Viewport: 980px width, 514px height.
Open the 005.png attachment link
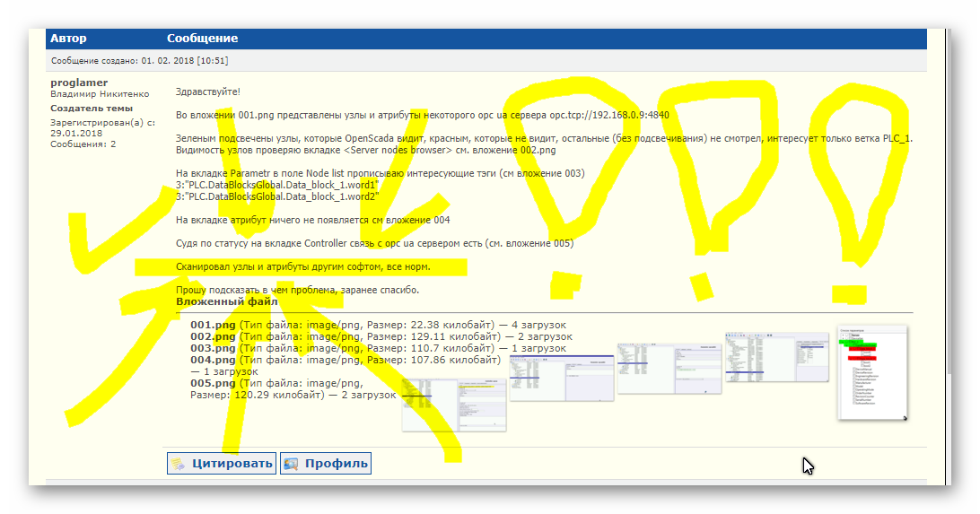pos(212,383)
